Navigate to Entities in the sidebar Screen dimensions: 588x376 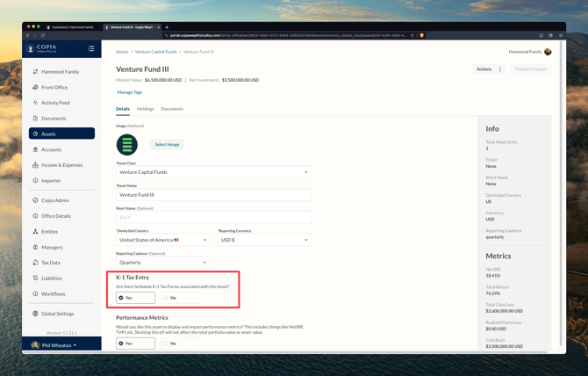49,232
